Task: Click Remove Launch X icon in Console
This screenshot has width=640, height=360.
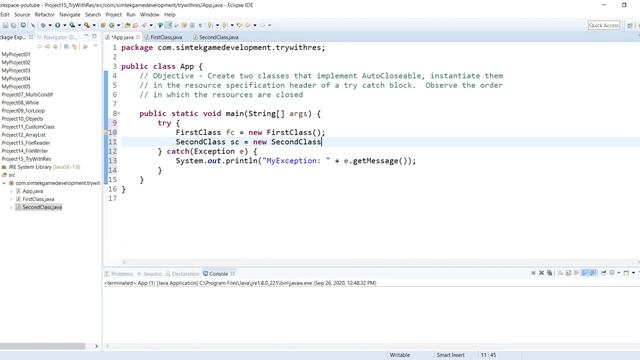Action: (542, 273)
